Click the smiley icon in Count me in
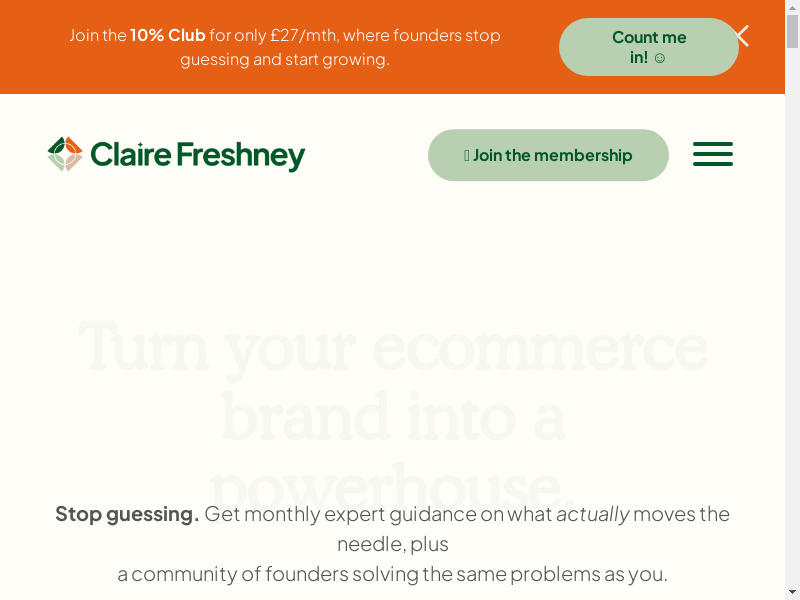 coord(659,58)
